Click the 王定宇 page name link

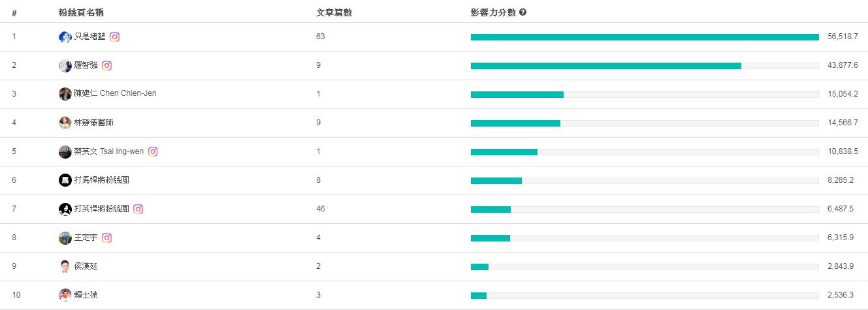[x=86, y=238]
